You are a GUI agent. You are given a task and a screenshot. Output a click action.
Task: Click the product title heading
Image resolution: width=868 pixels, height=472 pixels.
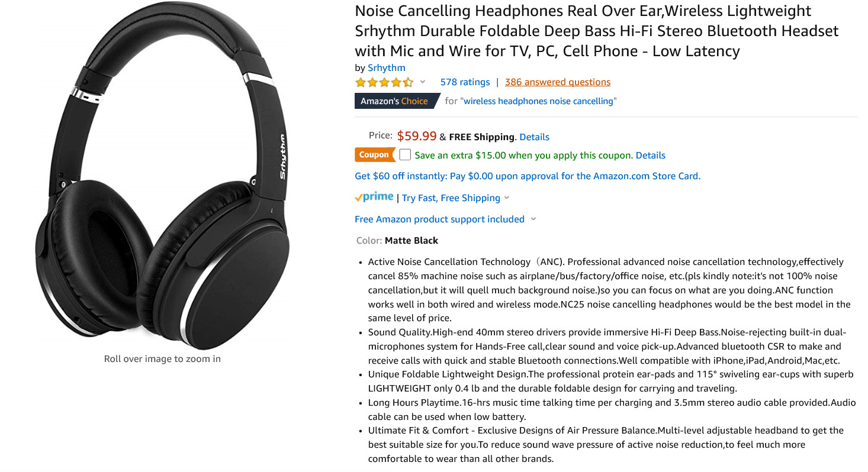point(597,31)
